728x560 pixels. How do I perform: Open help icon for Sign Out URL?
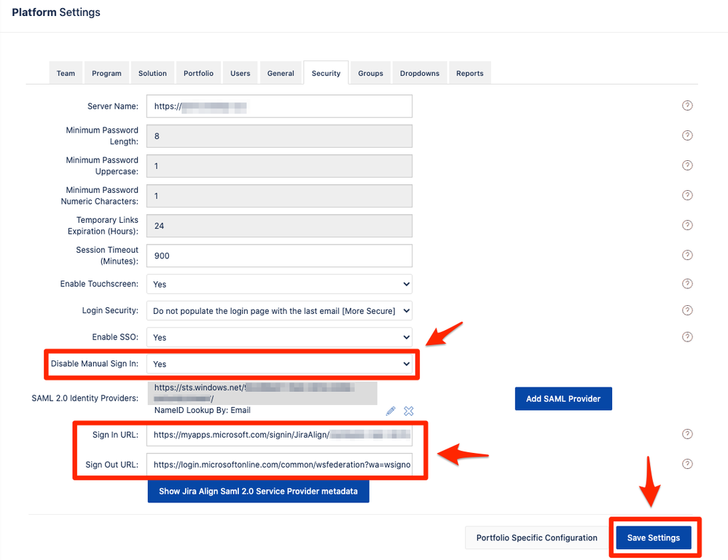pos(687,464)
